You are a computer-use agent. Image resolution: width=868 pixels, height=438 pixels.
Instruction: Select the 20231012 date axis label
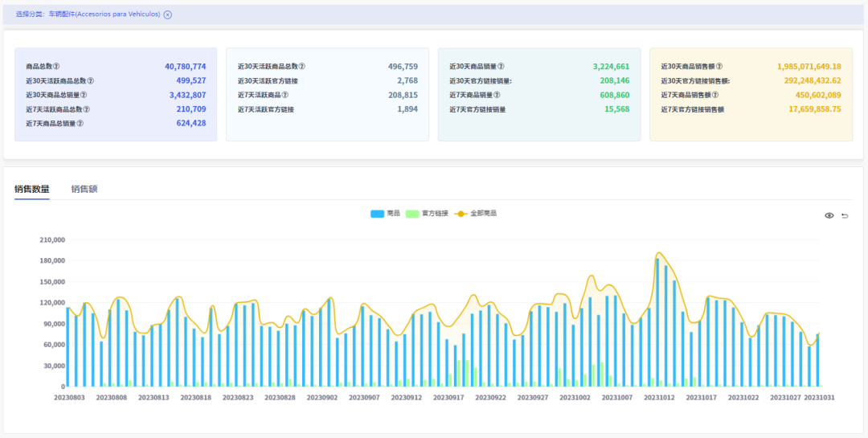point(659,398)
